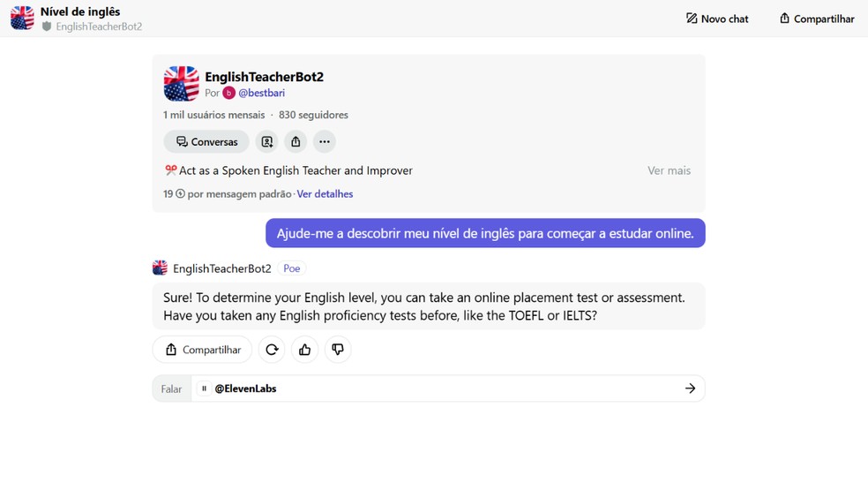868x483 pixels.
Task: Click the flag avatar in the top-left header
Action: click(x=22, y=18)
